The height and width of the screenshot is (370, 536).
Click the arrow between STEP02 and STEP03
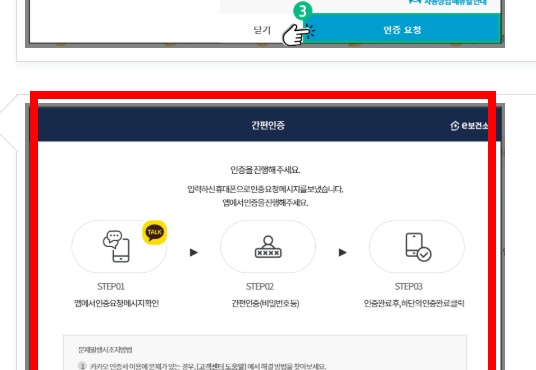point(343,252)
